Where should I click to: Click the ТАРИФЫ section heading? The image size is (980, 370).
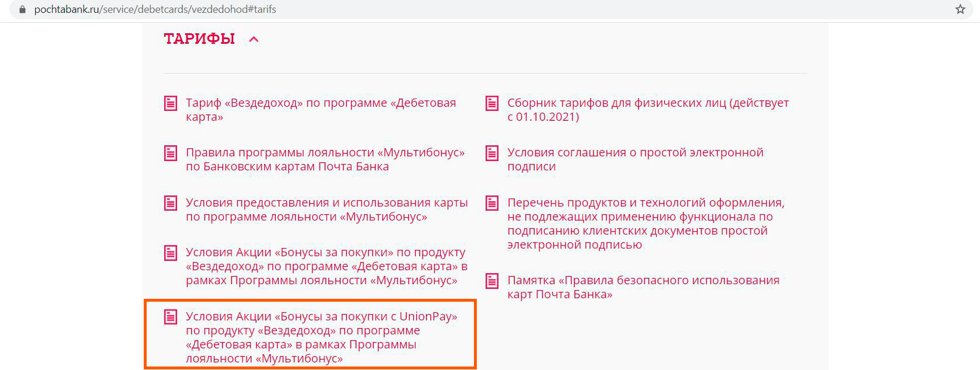tap(199, 39)
